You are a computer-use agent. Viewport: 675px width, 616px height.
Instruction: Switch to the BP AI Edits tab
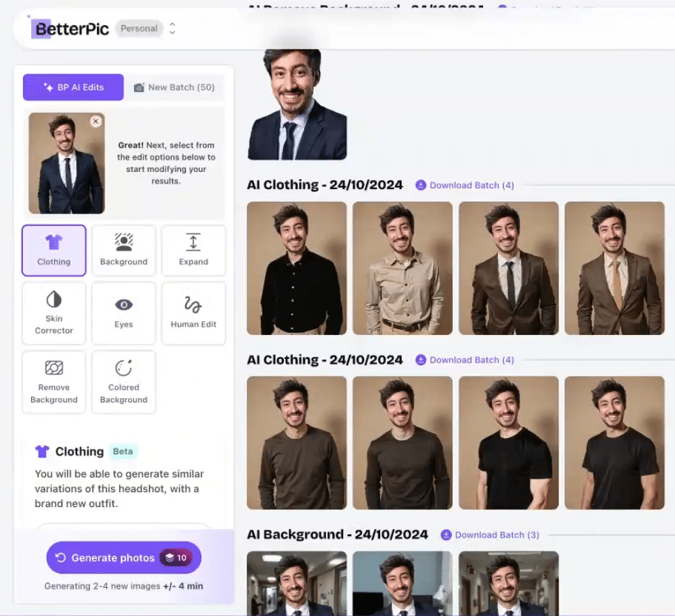(73, 87)
